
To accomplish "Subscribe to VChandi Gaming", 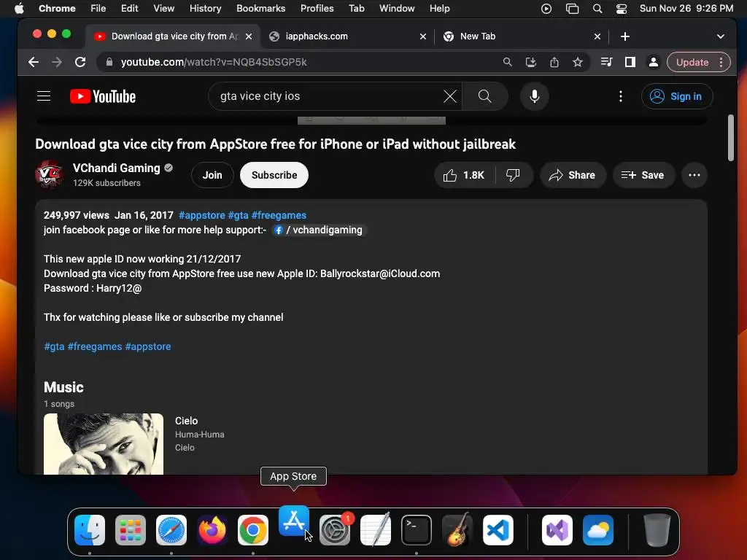I will [274, 175].
